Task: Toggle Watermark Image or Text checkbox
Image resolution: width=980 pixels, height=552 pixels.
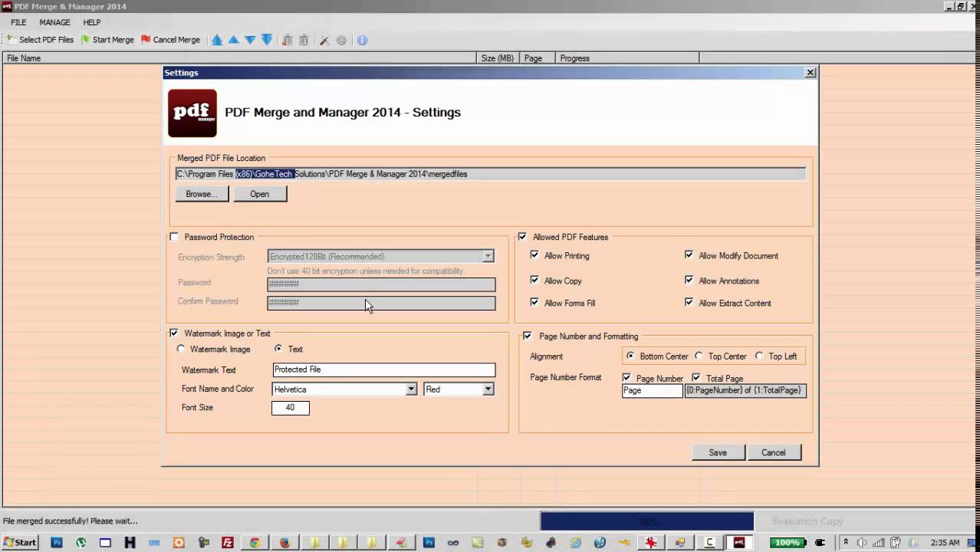Action: pyautogui.click(x=174, y=333)
